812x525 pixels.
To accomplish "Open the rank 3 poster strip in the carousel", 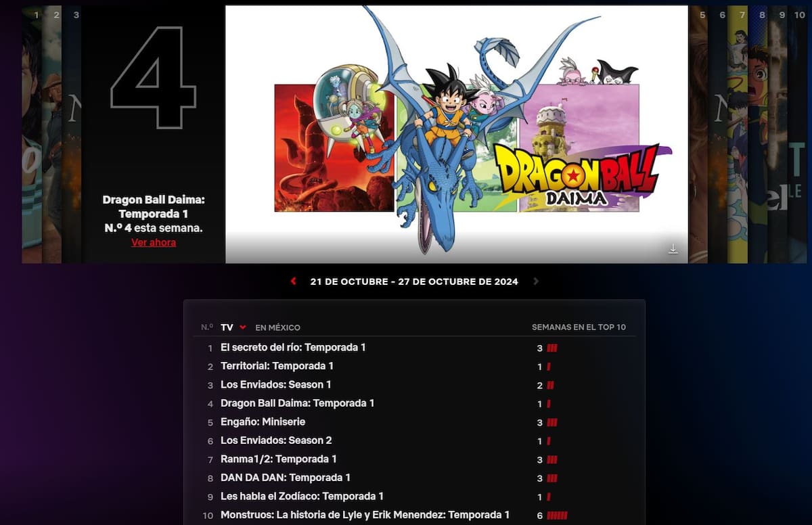I will point(72,135).
